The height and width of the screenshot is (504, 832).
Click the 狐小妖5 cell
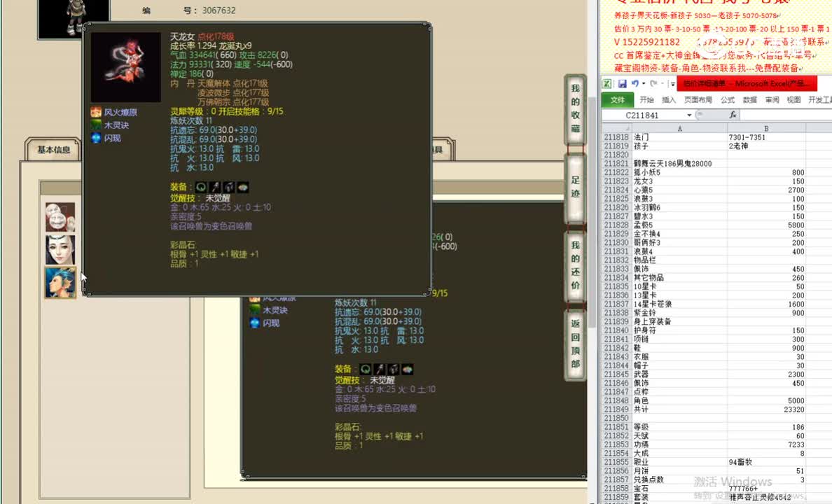(680, 172)
